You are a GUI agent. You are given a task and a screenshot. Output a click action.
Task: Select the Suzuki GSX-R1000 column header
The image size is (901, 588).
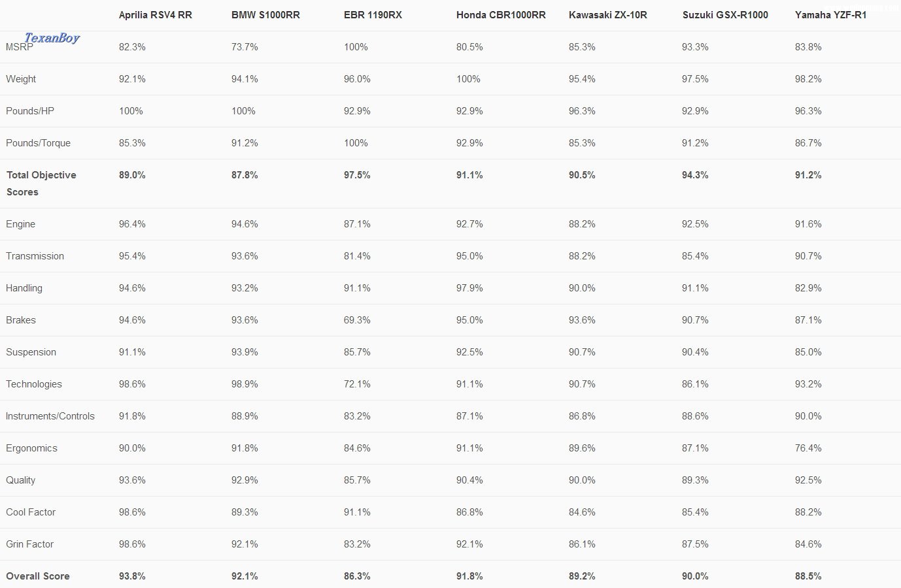(x=725, y=15)
